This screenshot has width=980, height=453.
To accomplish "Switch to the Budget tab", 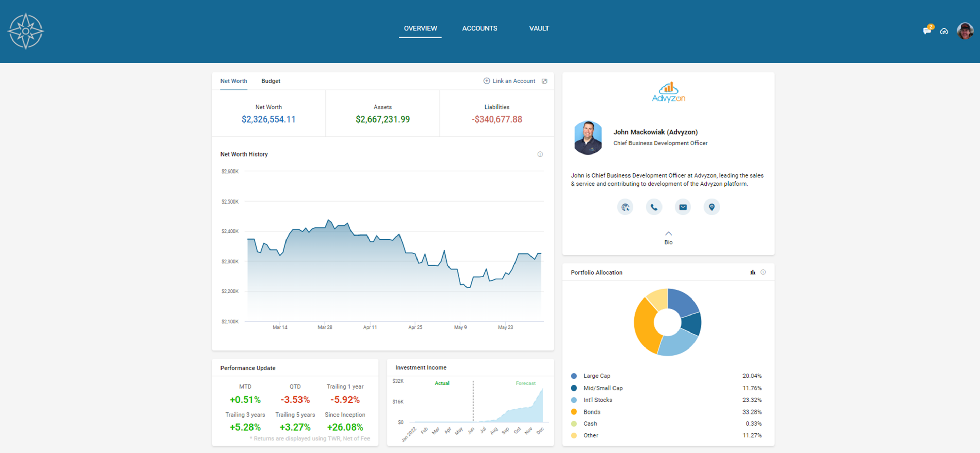I will 271,81.
